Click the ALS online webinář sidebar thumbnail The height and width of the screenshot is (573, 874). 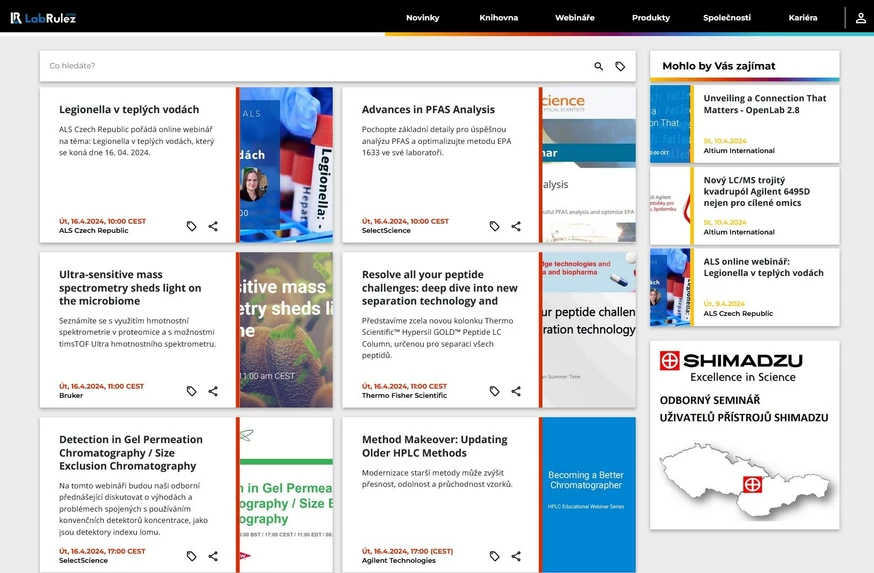click(x=671, y=287)
